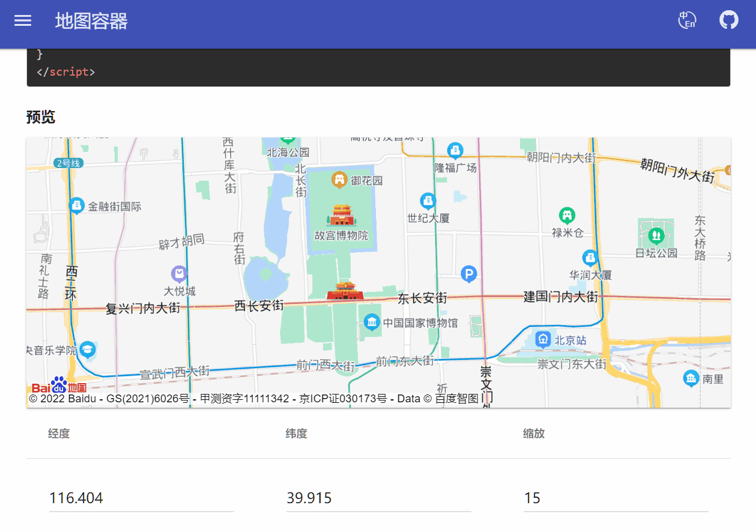Open the hamburger navigation menu

pos(23,20)
